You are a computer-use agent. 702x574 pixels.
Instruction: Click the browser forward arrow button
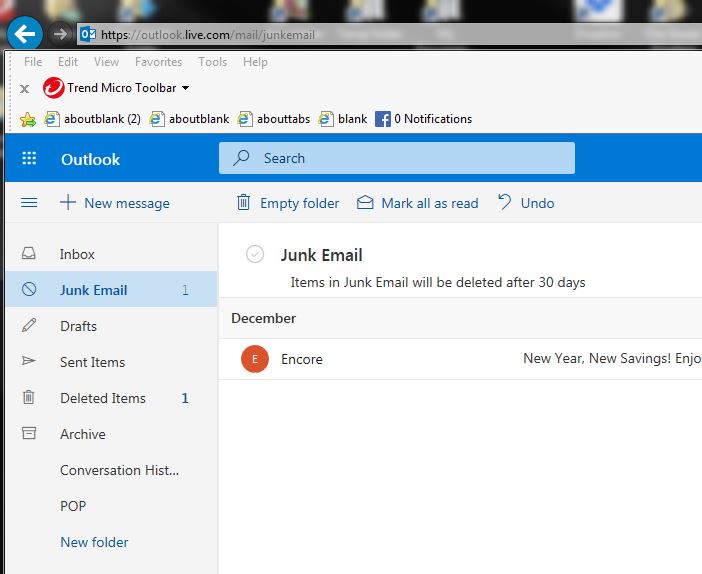[60, 34]
